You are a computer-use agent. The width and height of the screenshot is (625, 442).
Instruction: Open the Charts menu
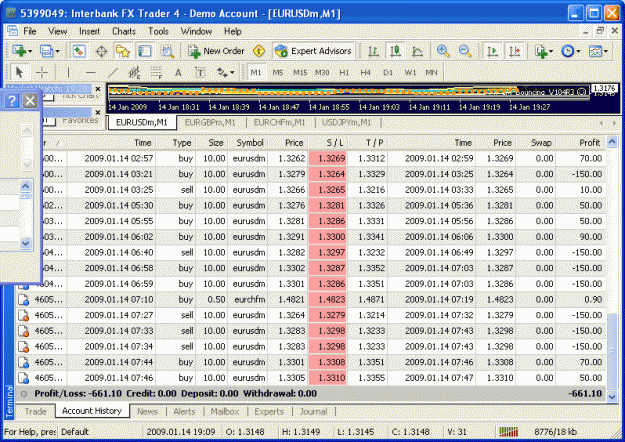124,31
